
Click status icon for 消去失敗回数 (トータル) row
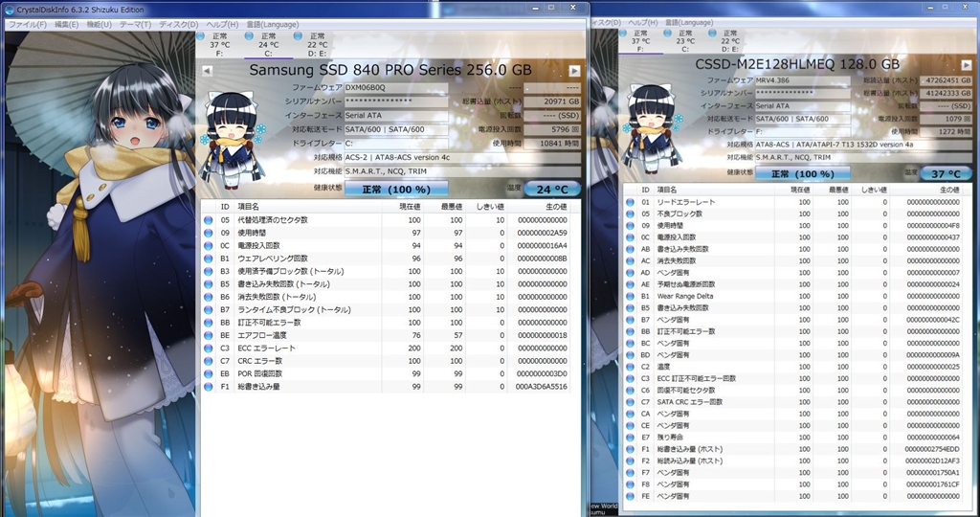pyautogui.click(x=208, y=297)
